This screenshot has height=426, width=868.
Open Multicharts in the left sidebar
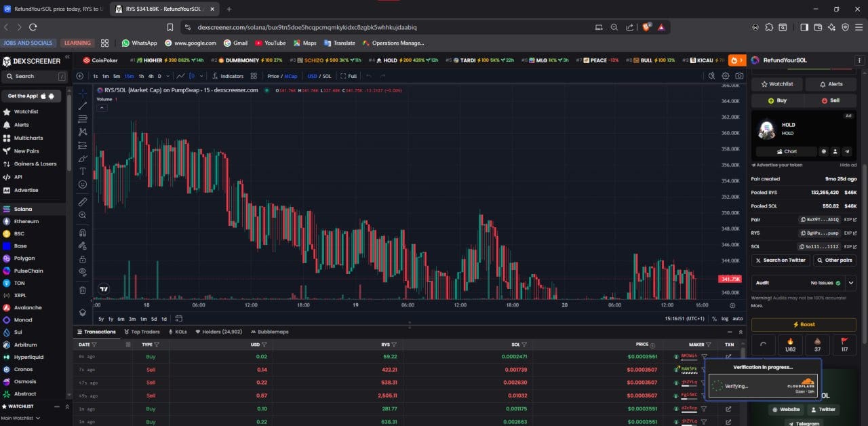pyautogui.click(x=28, y=138)
